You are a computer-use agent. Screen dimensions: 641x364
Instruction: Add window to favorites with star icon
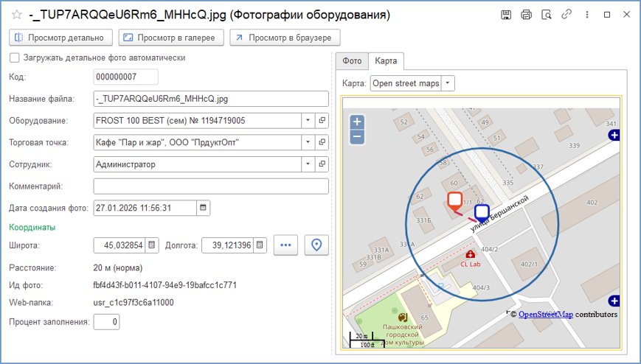(x=17, y=15)
